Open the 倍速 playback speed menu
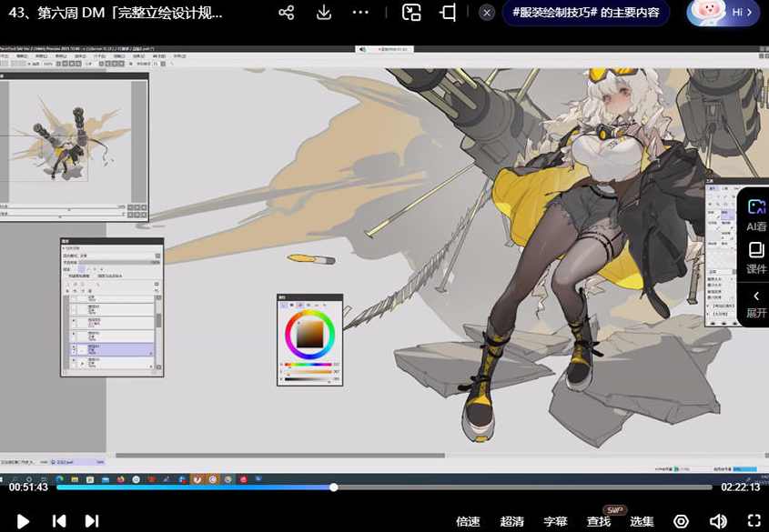Image resolution: width=769 pixels, height=532 pixels. pos(468,521)
